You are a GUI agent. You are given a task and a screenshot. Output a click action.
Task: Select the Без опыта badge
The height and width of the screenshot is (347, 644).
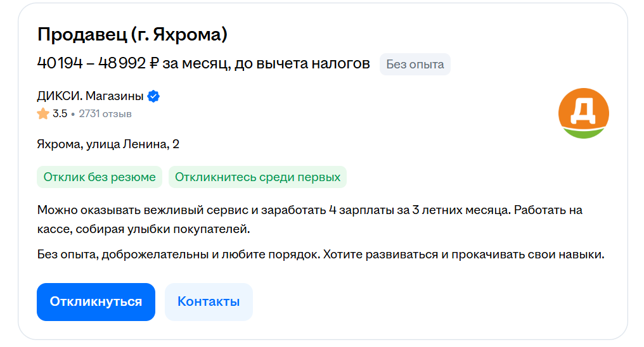[x=415, y=65]
